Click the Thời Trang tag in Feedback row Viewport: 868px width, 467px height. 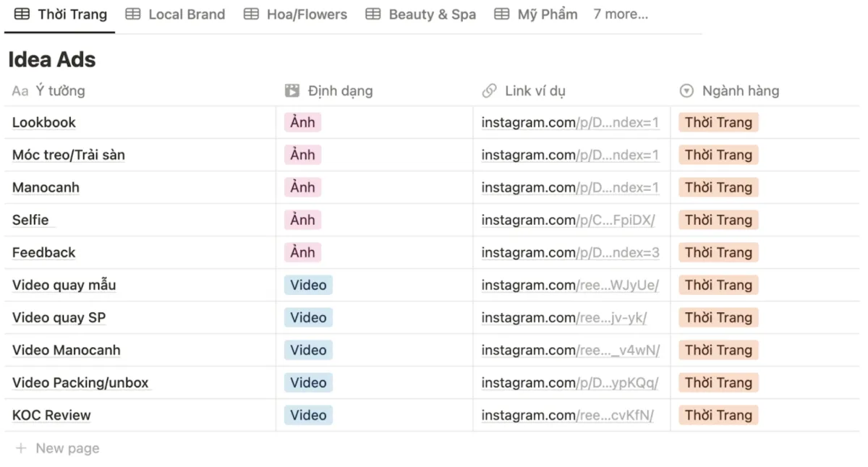point(718,252)
